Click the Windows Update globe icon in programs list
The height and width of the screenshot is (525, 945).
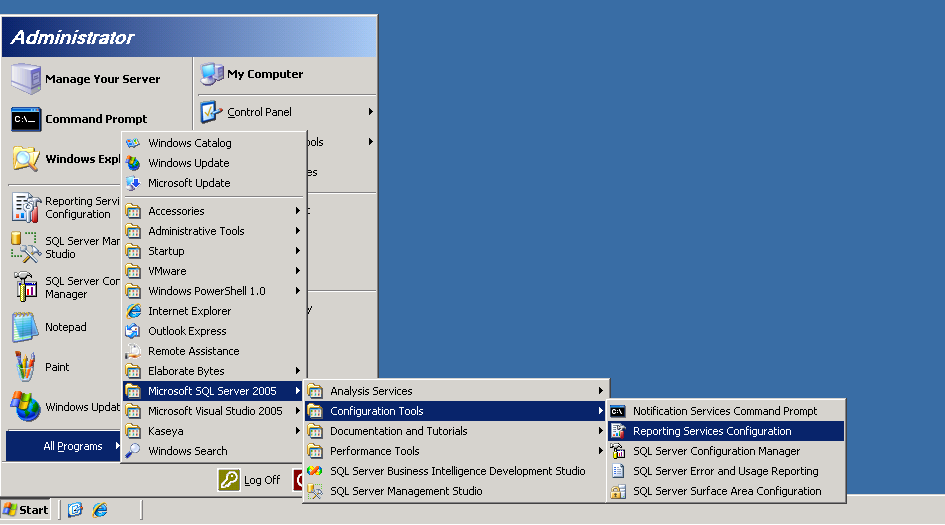point(133,163)
